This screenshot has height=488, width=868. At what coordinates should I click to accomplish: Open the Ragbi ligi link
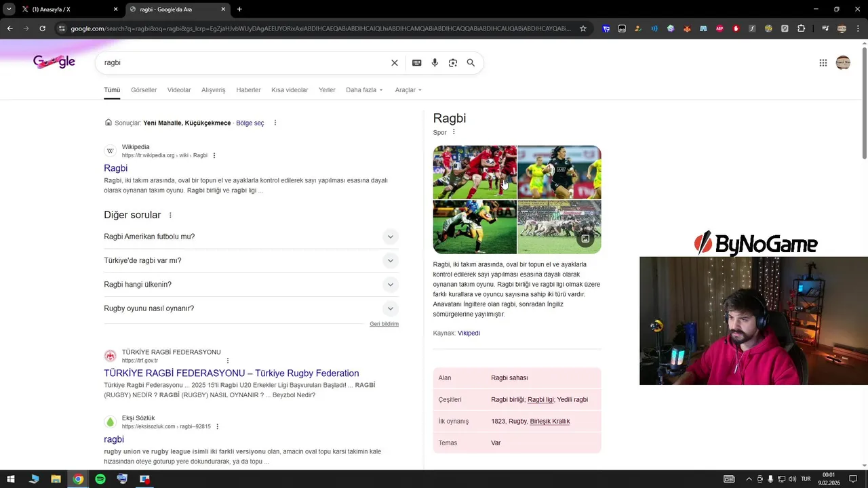coord(540,399)
